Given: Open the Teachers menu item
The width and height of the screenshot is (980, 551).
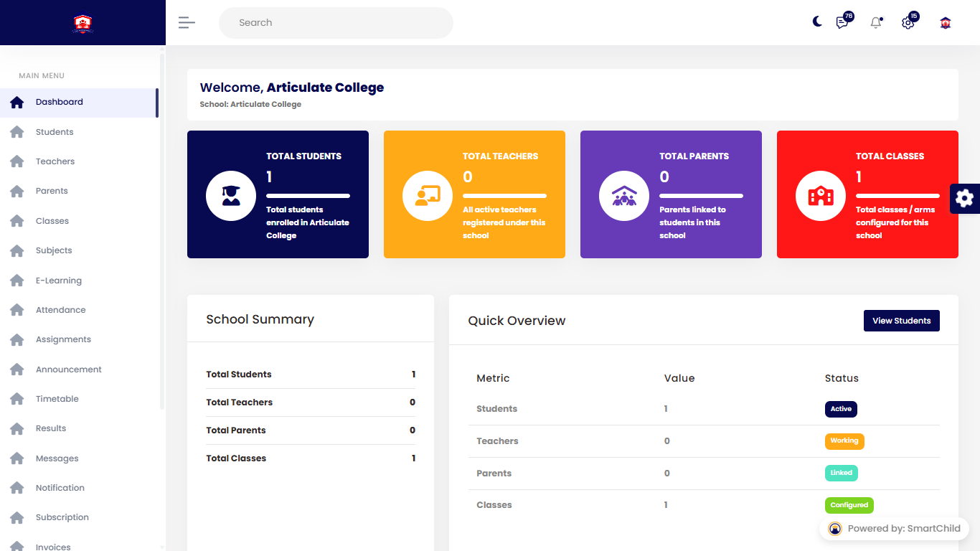Looking at the screenshot, I should click(x=79, y=161).
